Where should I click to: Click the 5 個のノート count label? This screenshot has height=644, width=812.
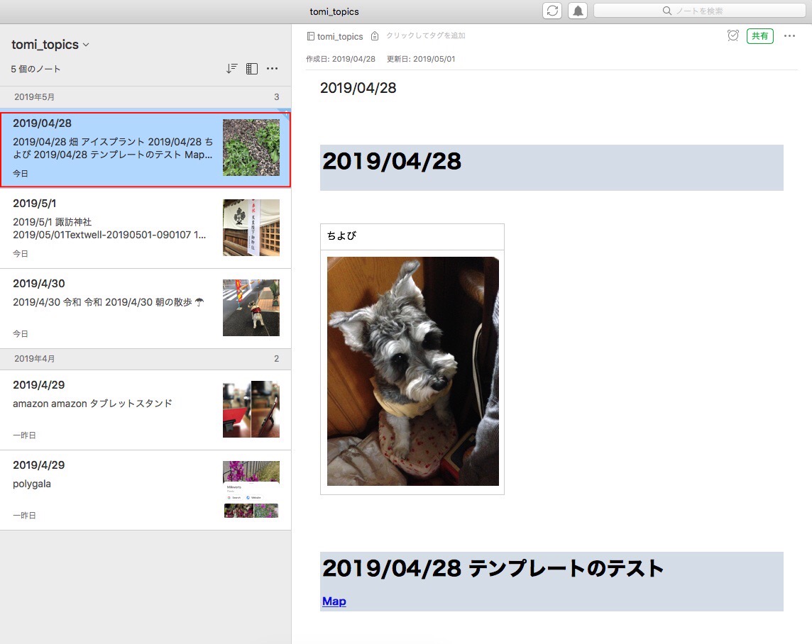tap(35, 69)
